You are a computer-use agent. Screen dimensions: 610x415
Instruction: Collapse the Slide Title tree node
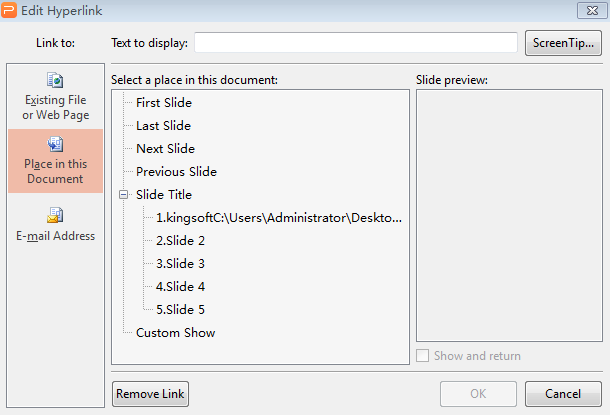[x=123, y=194]
